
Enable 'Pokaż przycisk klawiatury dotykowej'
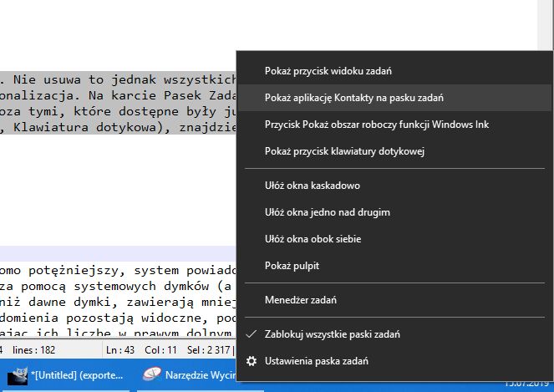[394, 151]
